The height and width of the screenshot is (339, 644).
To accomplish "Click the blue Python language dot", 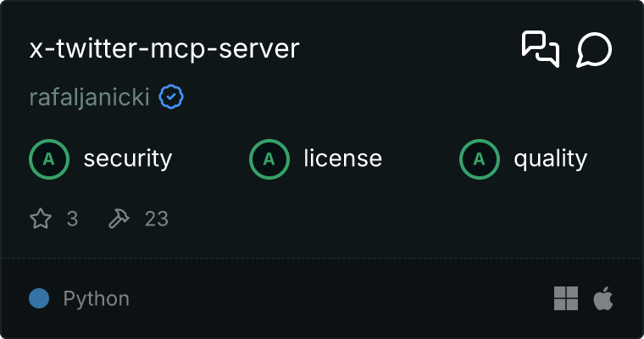I will [x=39, y=298].
